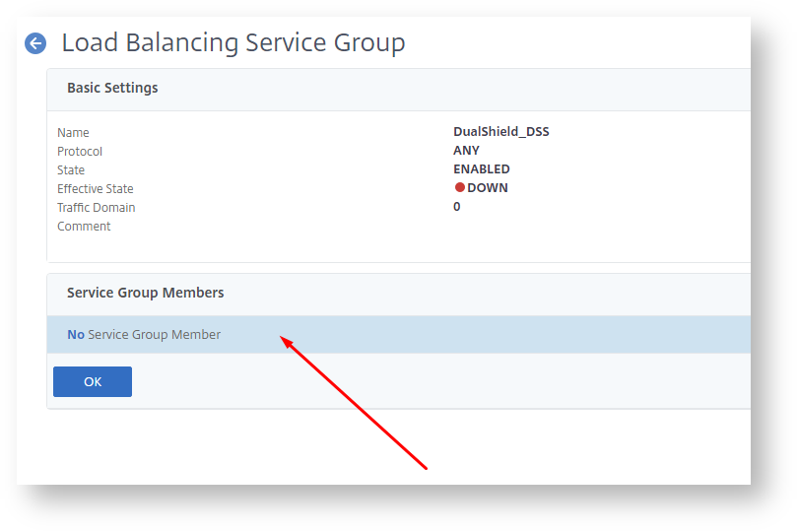Viewport: 798px width, 532px height.
Task: Click the ANY protocol value
Action: 466,151
